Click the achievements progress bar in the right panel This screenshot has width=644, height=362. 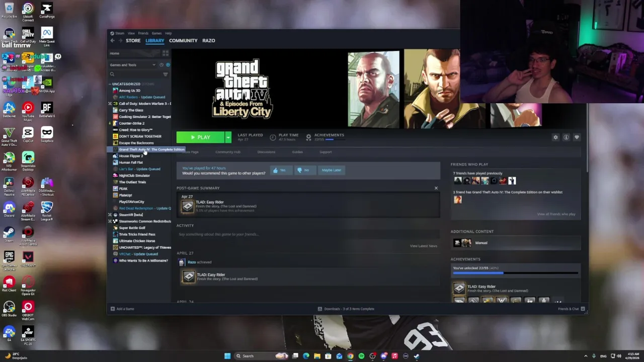515,273
